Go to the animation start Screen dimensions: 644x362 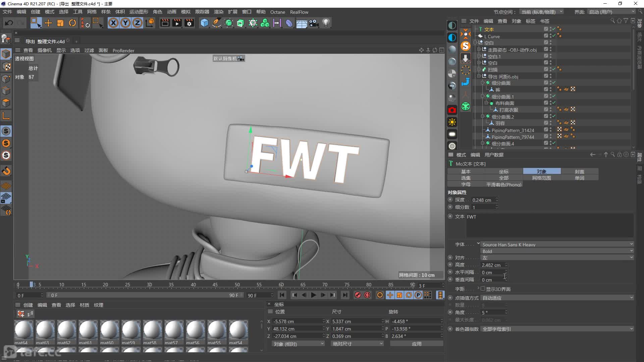[x=282, y=295]
